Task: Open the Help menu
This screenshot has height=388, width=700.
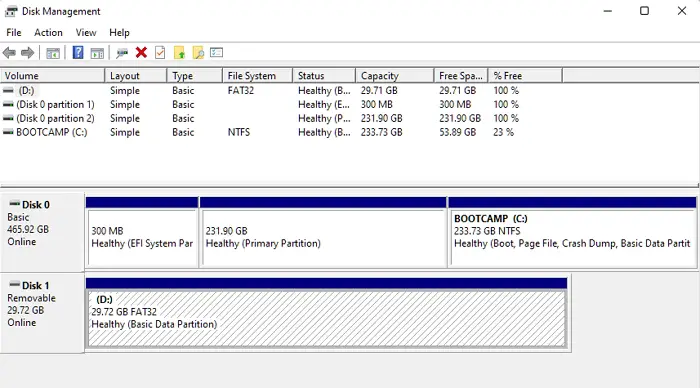Action: pos(119,33)
